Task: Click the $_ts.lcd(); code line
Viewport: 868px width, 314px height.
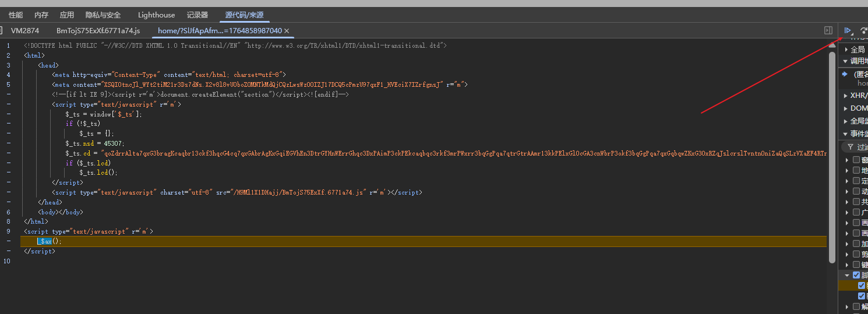Action: 99,172
